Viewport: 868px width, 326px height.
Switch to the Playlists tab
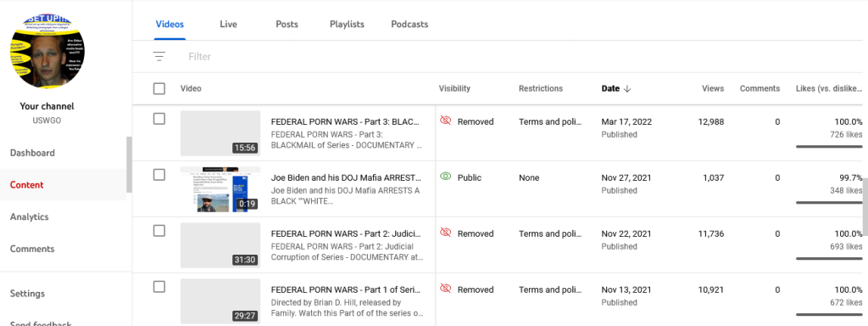click(x=347, y=25)
